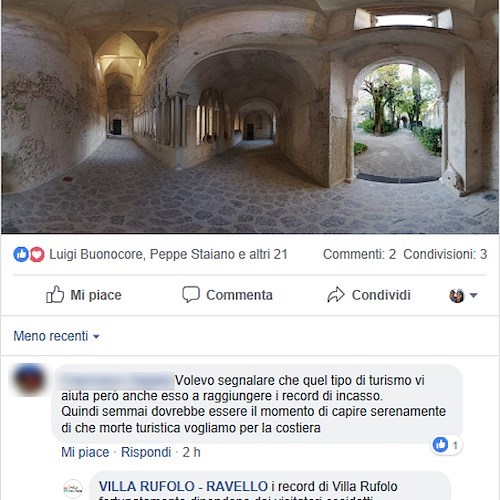Click Mi piace under the comment
Viewport: 500px width, 500px height.
click(85, 452)
